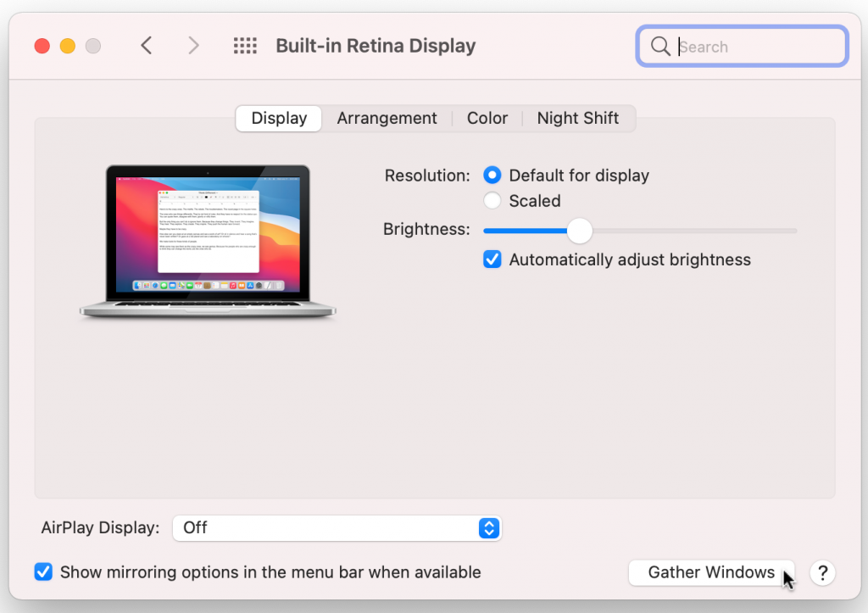Switch to the Arrangement tab
This screenshot has height=613, width=868.
387,118
